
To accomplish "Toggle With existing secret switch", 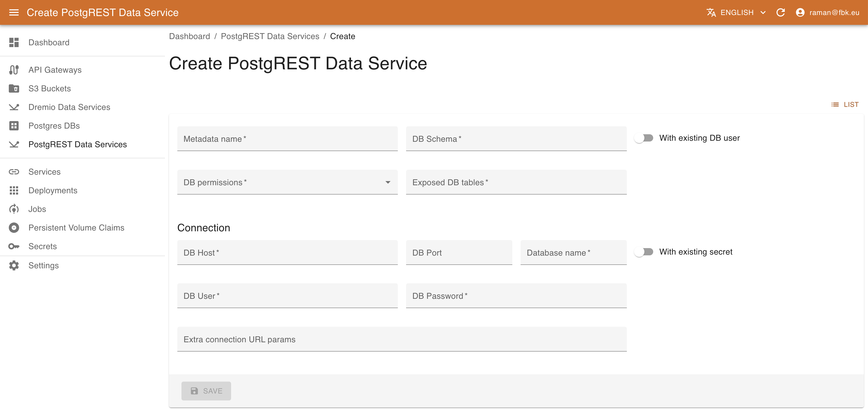I will click(x=644, y=252).
